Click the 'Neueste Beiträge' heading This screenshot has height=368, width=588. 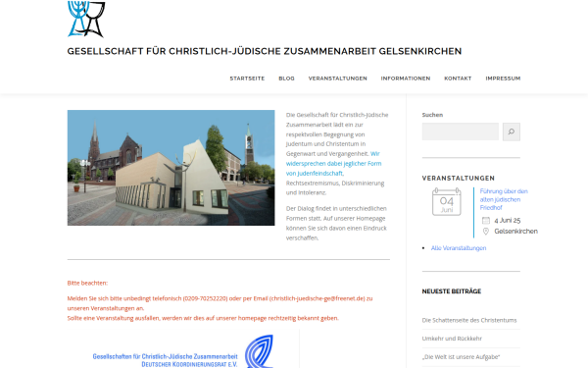tap(452, 291)
